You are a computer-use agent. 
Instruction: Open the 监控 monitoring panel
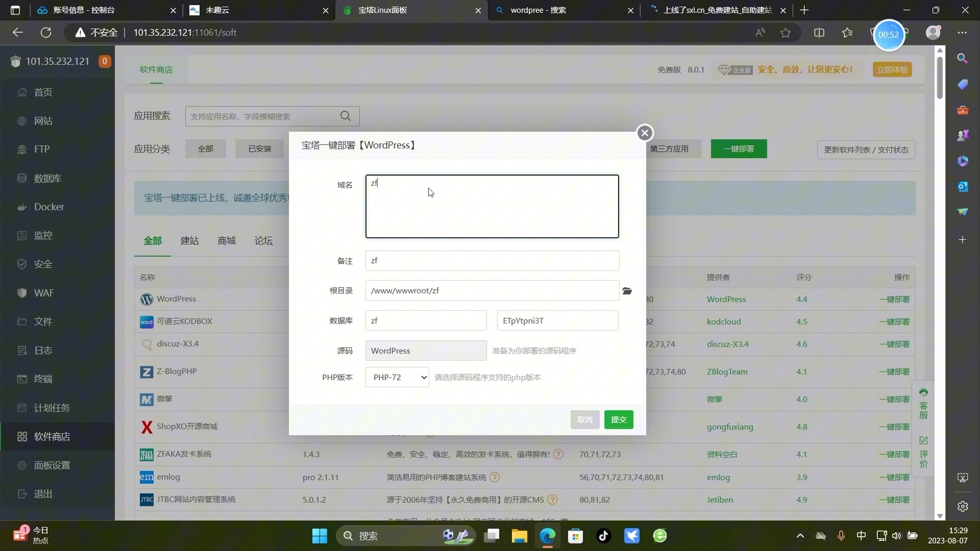(44, 235)
